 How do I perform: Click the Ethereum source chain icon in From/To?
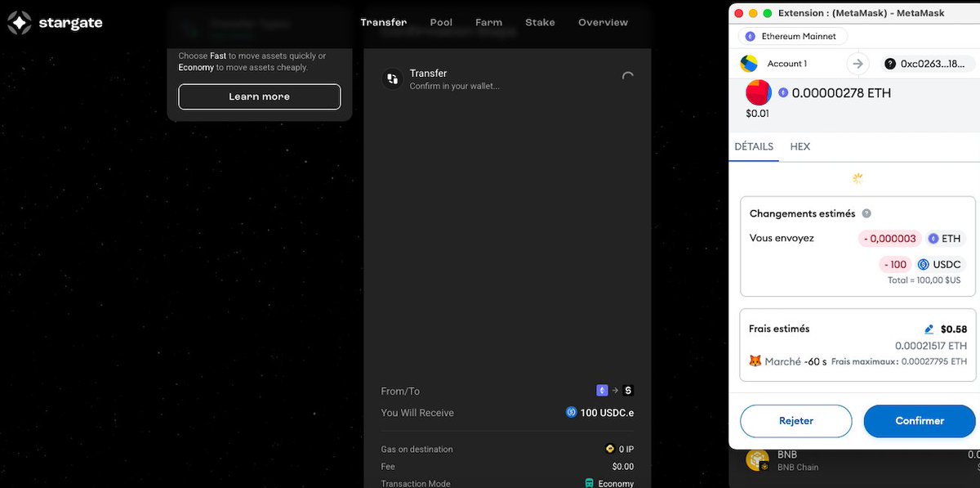603,391
